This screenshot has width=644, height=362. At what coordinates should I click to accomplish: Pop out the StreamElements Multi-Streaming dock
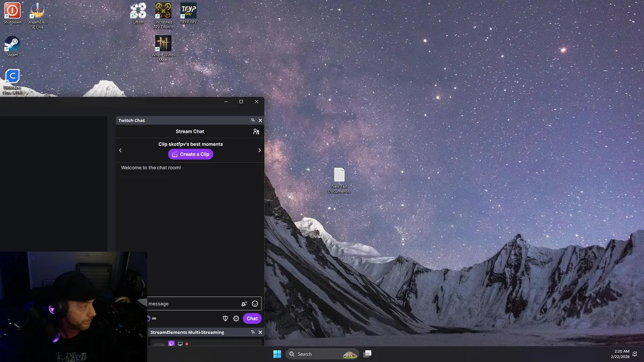[x=253, y=332]
